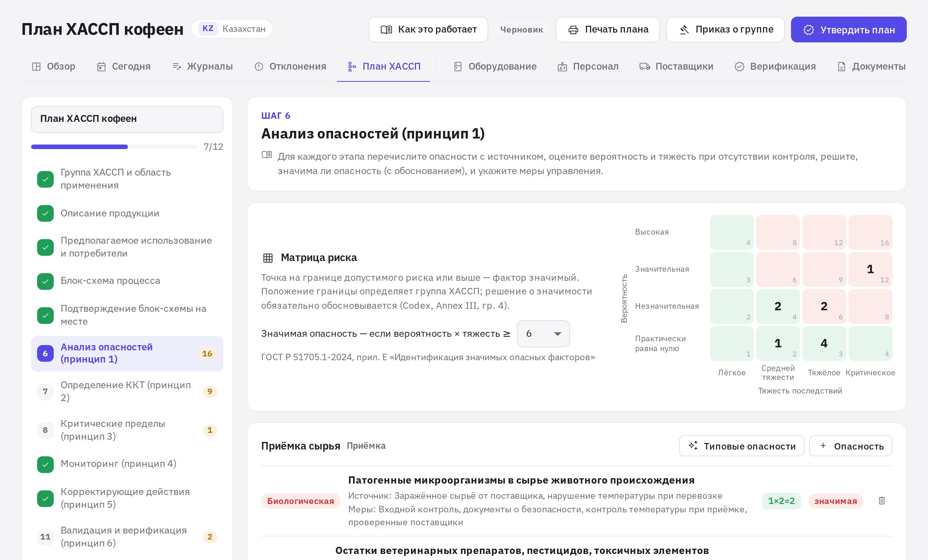Click the 'Утвердить план' button

pyautogui.click(x=849, y=30)
